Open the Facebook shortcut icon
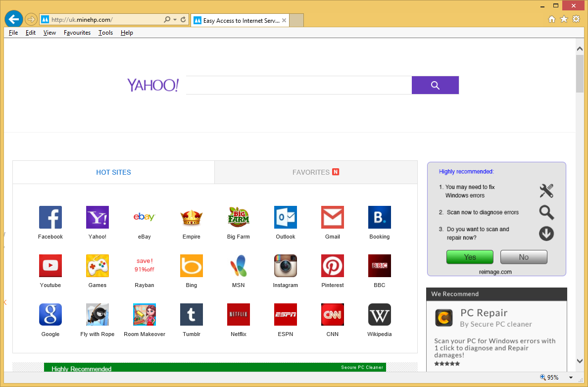The image size is (588, 387). pos(50,217)
